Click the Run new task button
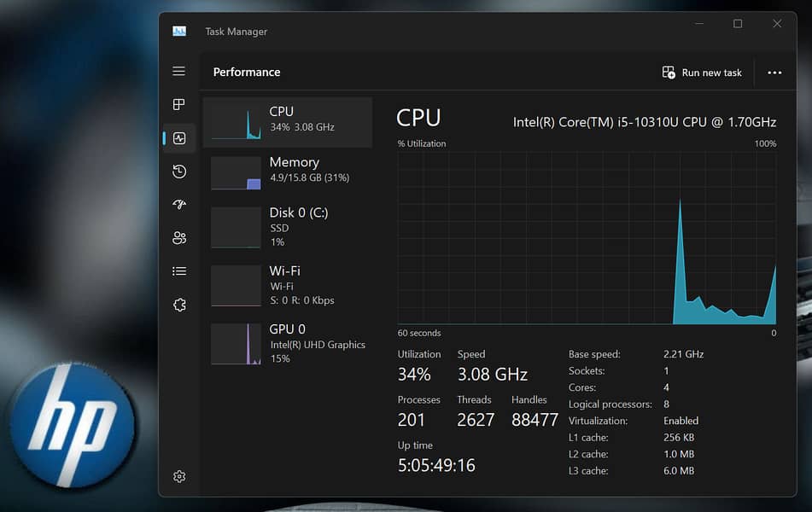This screenshot has width=812, height=512. (x=702, y=73)
